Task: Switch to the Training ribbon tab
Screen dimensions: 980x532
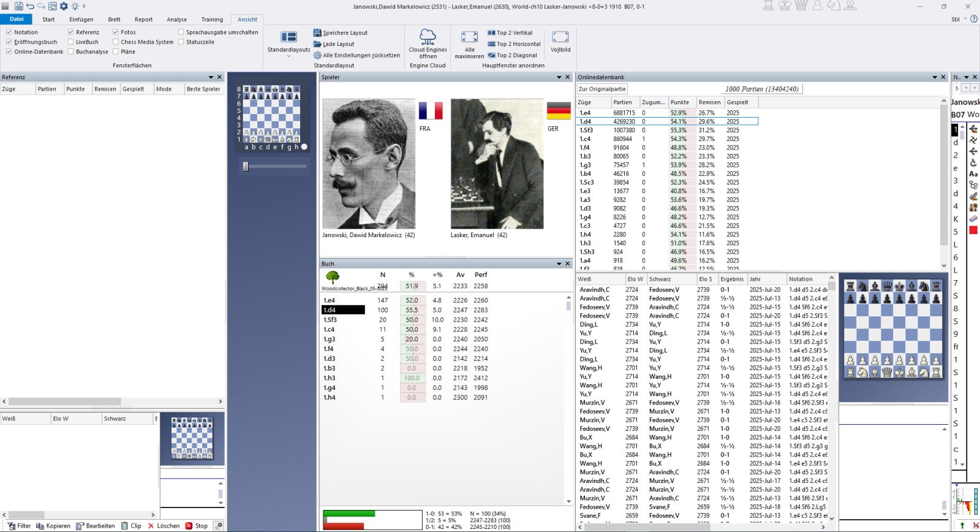Action: pyautogui.click(x=212, y=19)
